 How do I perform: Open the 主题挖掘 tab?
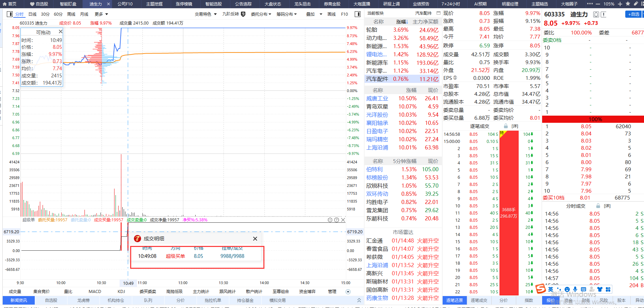coord(154,4)
